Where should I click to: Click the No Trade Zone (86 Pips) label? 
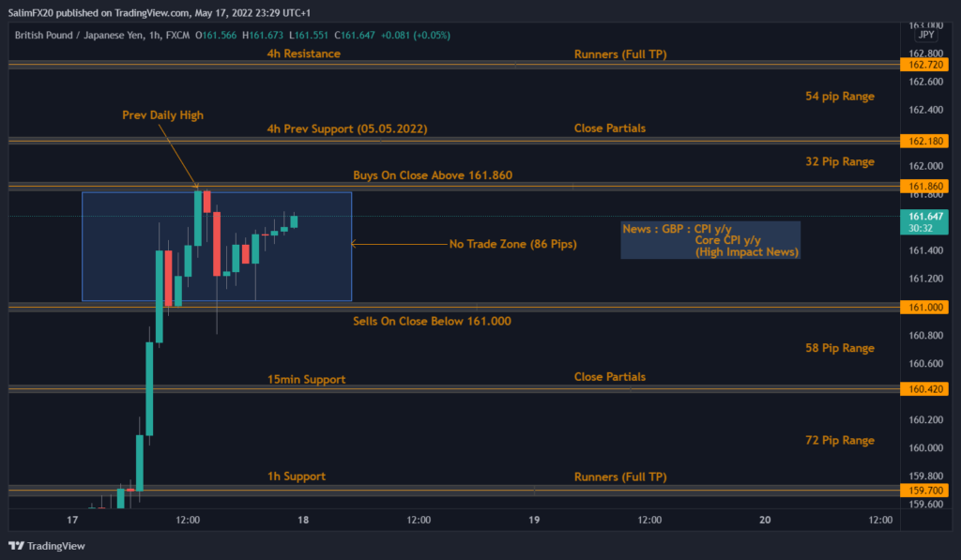tap(512, 244)
